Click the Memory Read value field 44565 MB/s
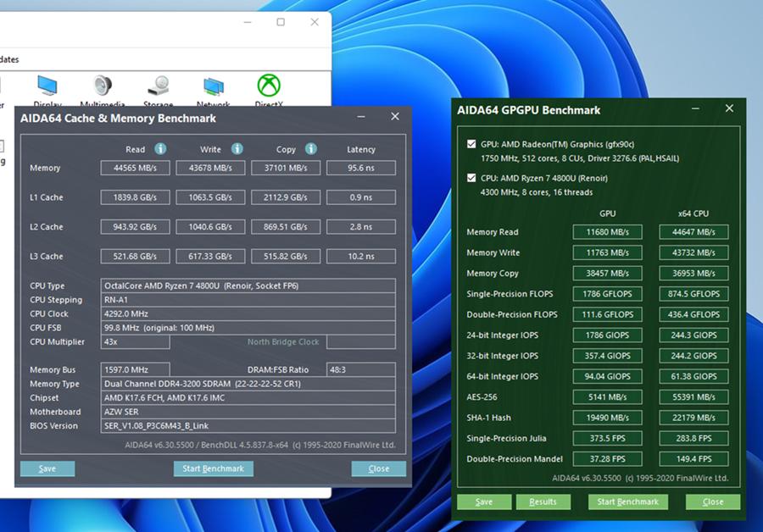763x532 pixels. pos(135,168)
